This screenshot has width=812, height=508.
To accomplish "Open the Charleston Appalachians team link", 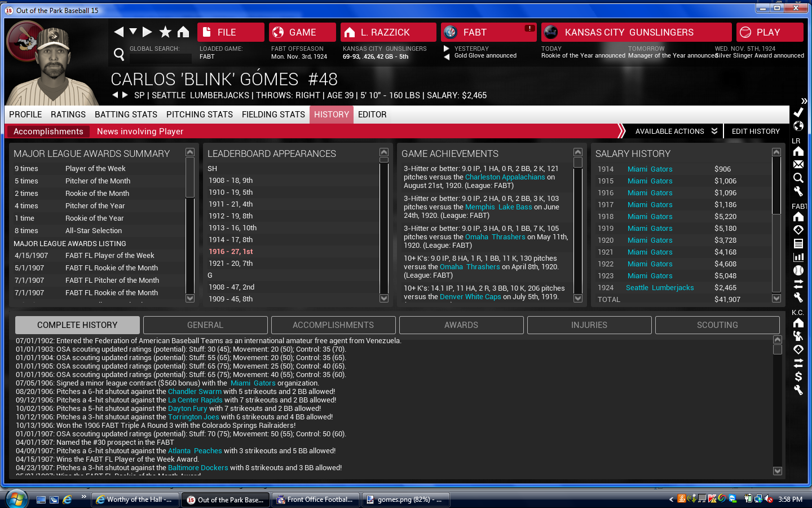I will point(505,177).
